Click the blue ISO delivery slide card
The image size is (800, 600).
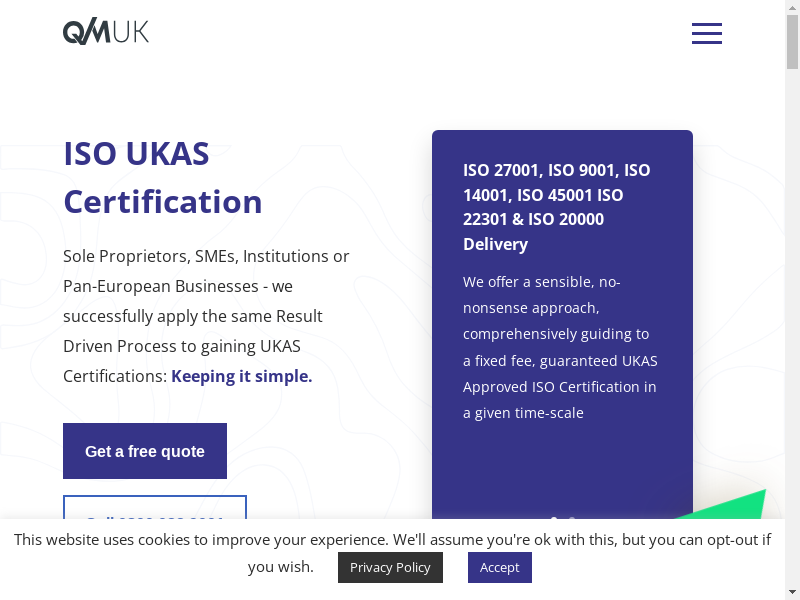click(562, 460)
